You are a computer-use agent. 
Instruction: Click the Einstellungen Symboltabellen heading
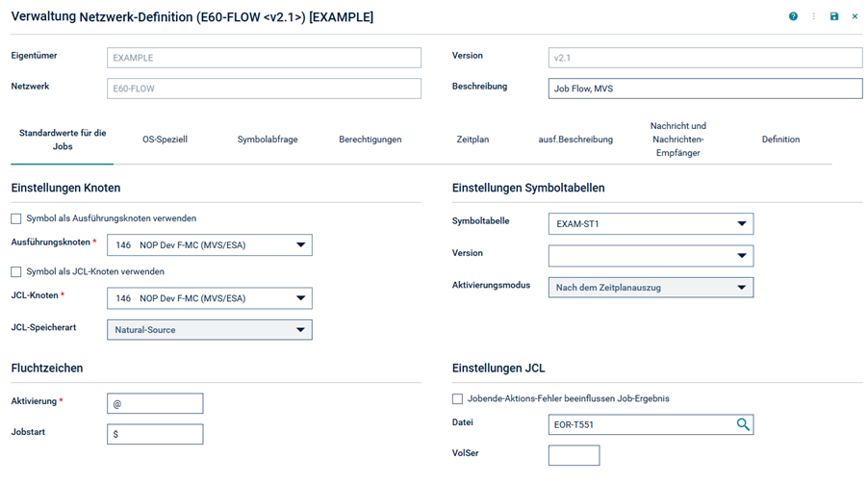coord(528,189)
